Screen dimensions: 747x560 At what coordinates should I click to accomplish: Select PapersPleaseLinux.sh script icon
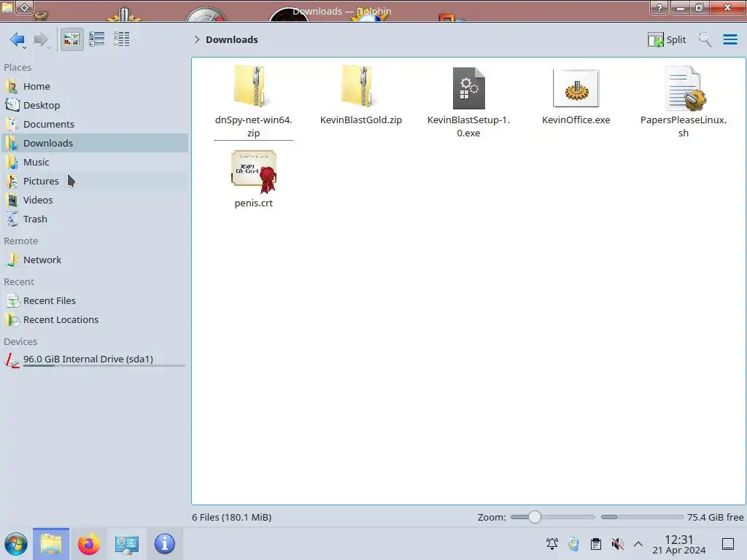[x=684, y=88]
